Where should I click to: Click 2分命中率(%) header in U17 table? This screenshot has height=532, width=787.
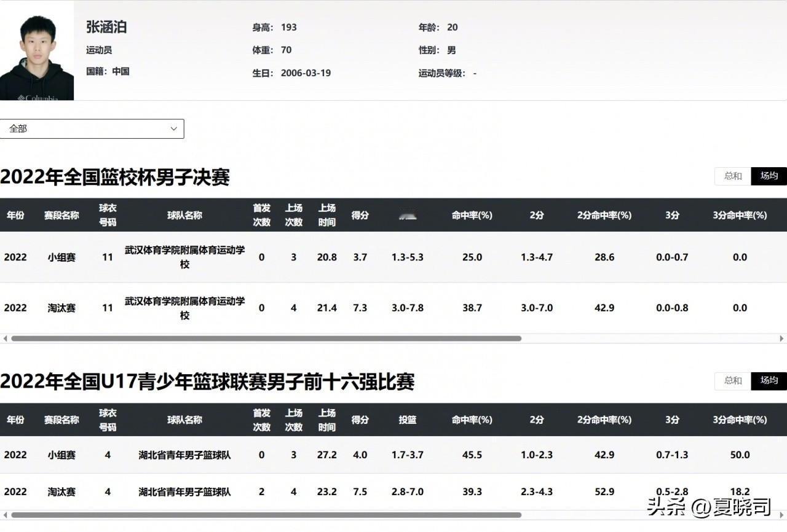pos(604,420)
